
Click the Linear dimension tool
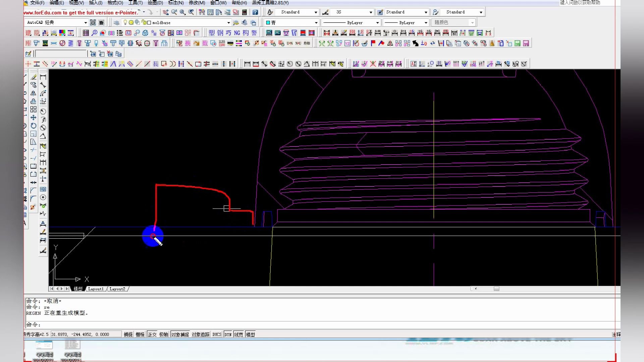[x=43, y=77]
